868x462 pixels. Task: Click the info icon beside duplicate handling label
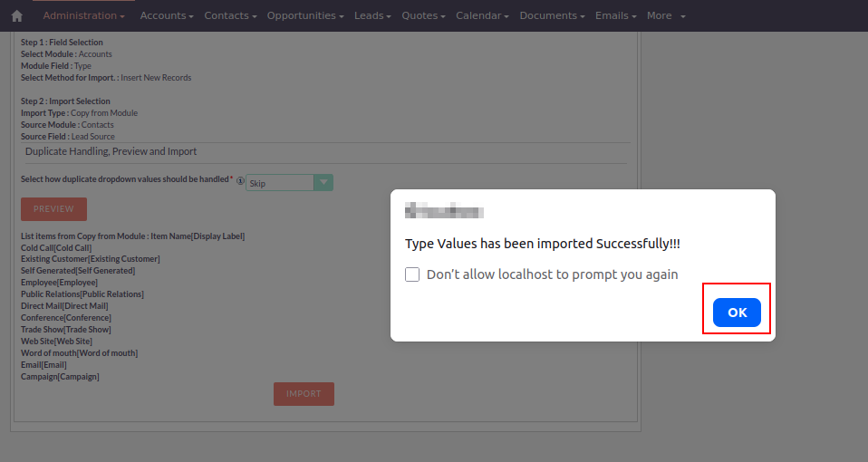click(x=240, y=181)
